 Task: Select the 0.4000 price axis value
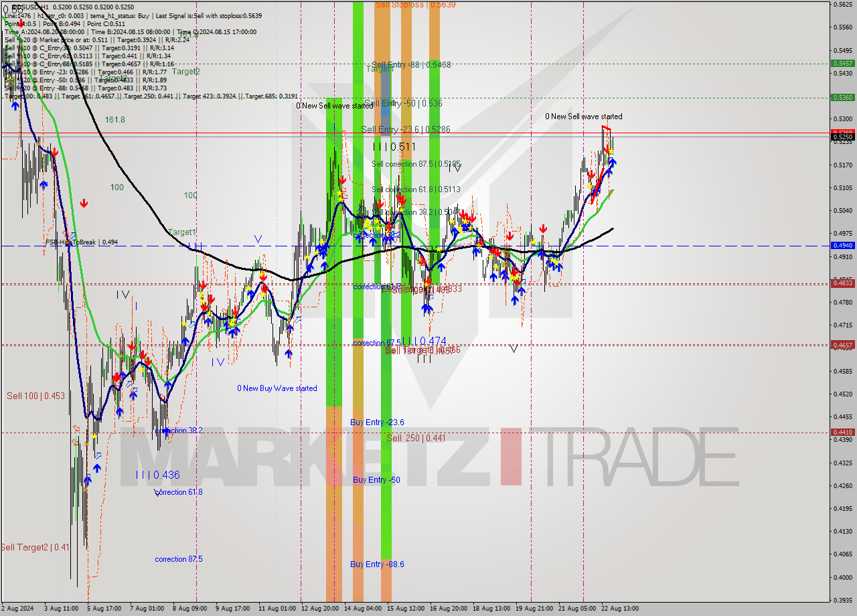coord(842,576)
